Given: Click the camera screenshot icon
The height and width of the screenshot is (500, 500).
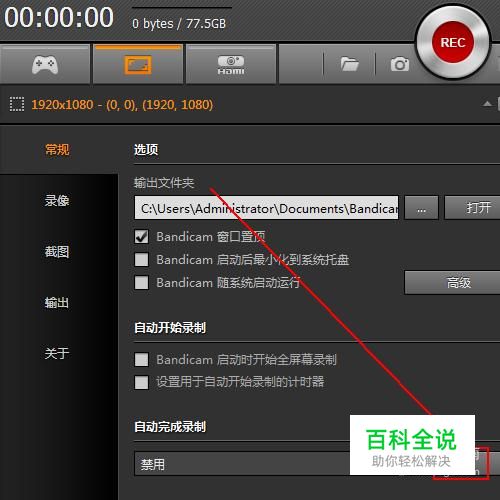Looking at the screenshot, I should pos(400,64).
